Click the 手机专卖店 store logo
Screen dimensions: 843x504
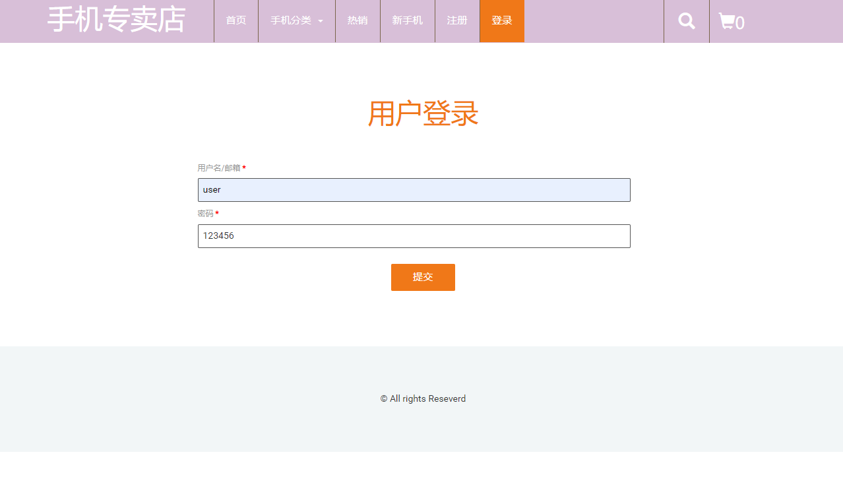click(115, 20)
